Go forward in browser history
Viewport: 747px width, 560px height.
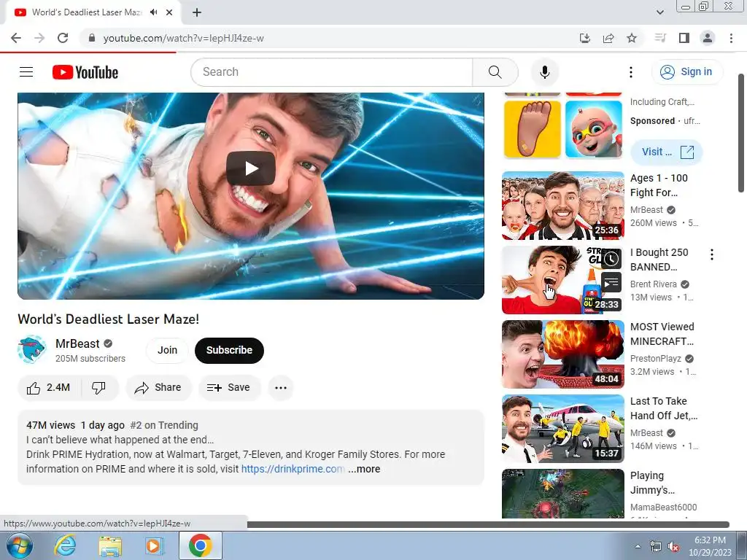(39, 38)
